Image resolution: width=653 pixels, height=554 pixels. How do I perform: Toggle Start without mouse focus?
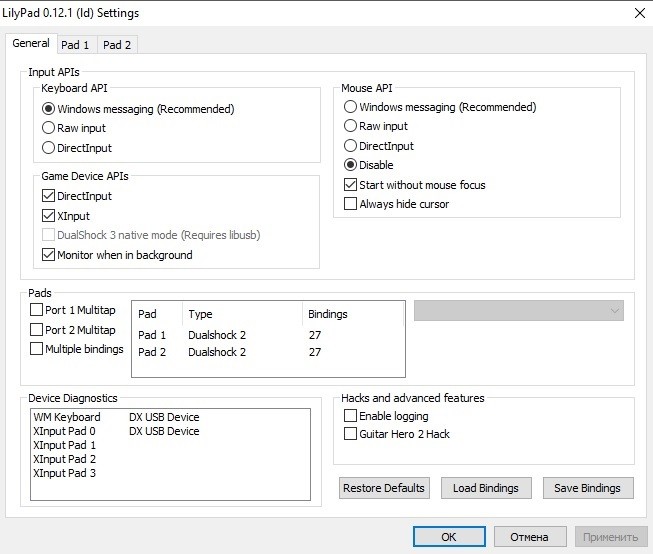pyautogui.click(x=350, y=185)
